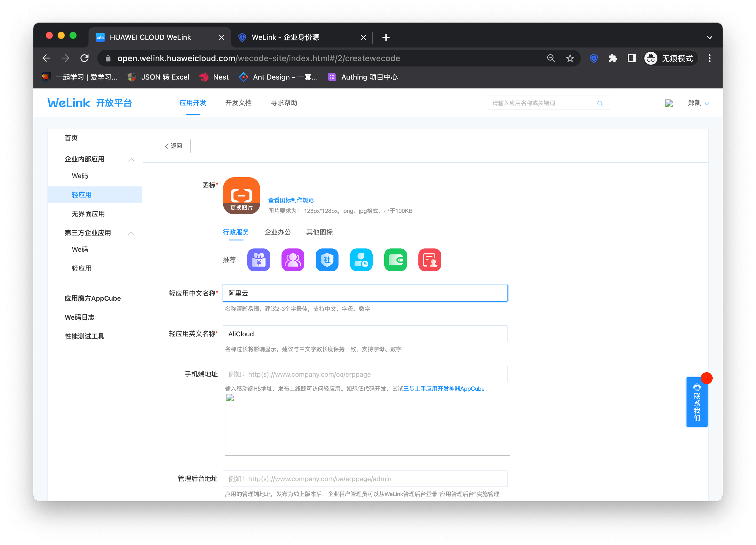Click the browser extensions puzzle icon

pyautogui.click(x=613, y=58)
